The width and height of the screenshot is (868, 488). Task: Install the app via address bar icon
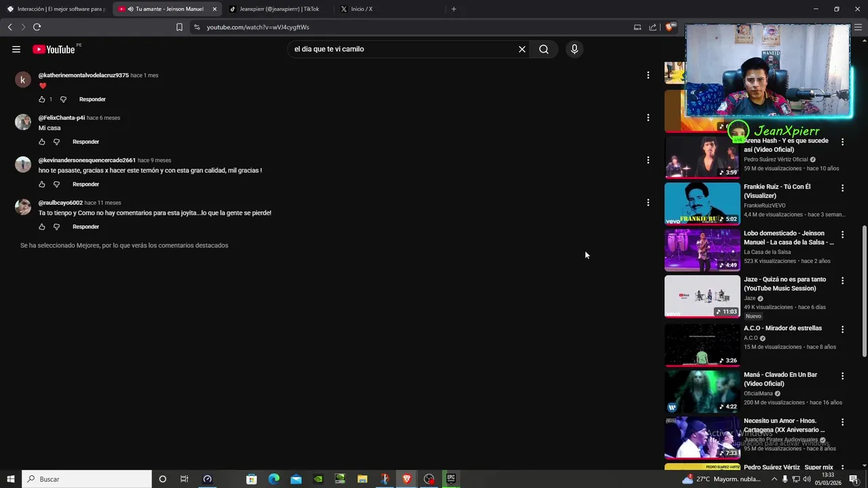click(x=637, y=27)
